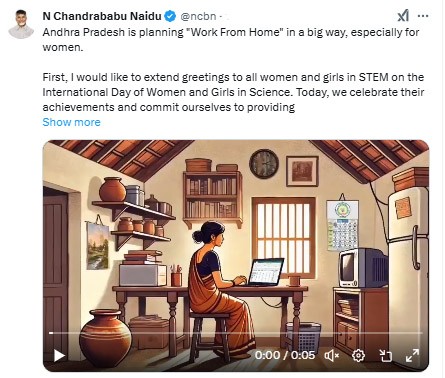Image resolution: width=445 pixels, height=378 pixels.
Task: Click the N Chandrababu Naidu display name
Action: click(x=102, y=16)
